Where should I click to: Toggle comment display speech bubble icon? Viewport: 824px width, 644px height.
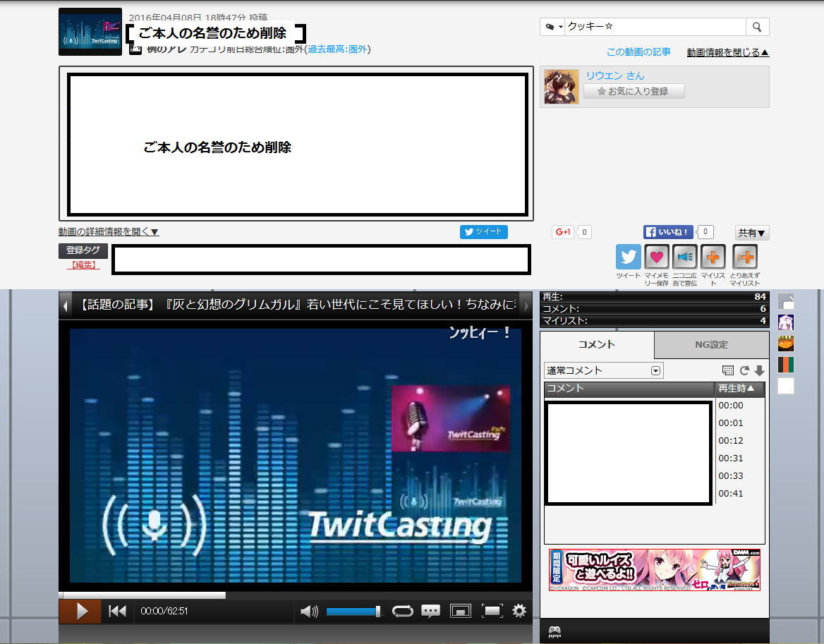point(431,612)
